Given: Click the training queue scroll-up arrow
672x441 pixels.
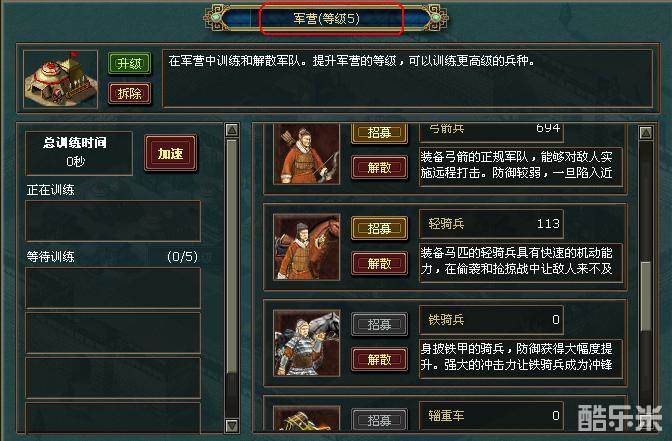Looking at the screenshot, I should click(x=232, y=130).
